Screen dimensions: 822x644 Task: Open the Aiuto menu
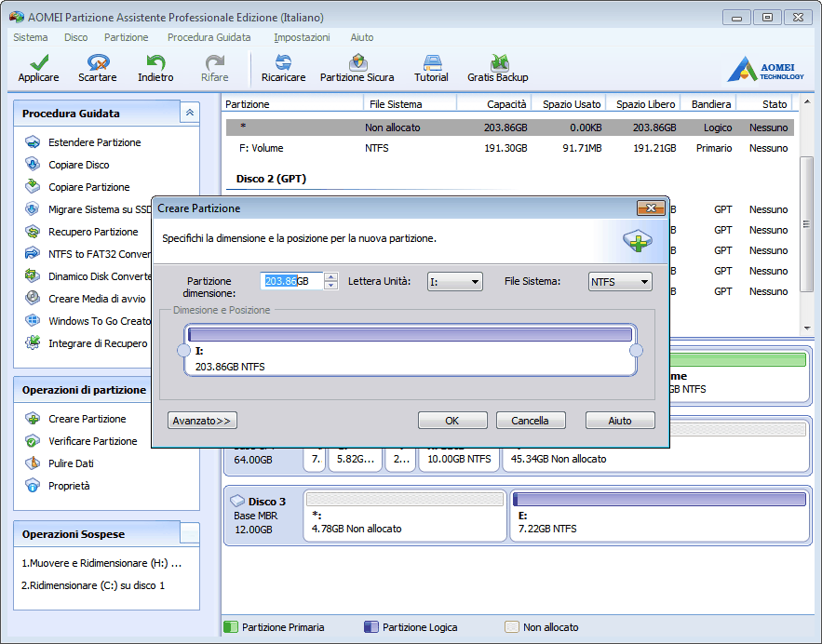(x=362, y=37)
